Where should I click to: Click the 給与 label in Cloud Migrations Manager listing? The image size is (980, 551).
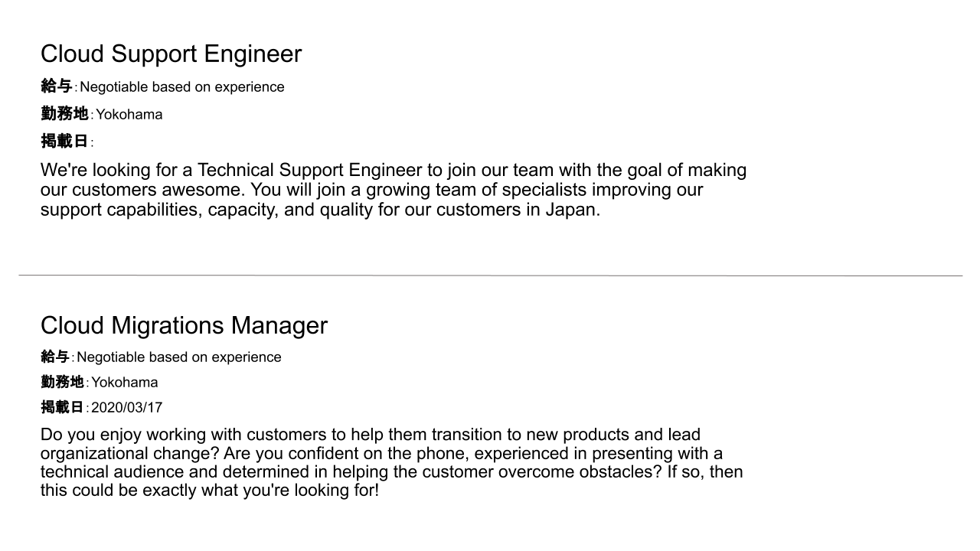click(x=55, y=357)
